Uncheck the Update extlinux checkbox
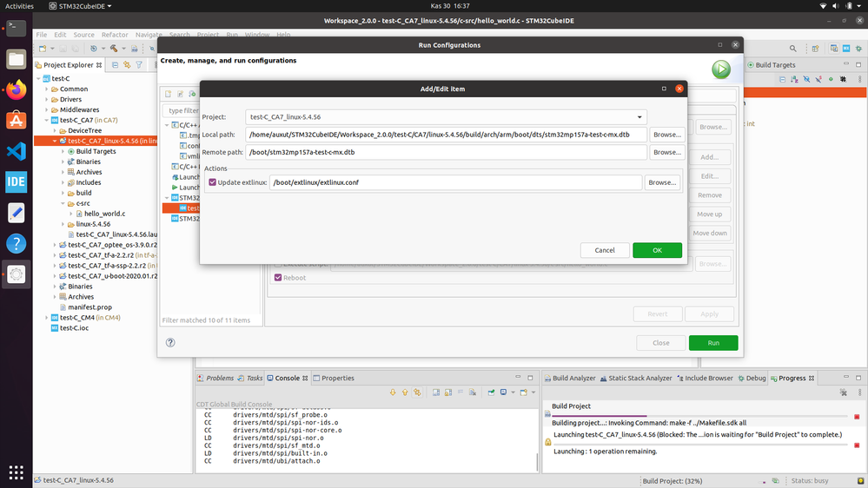Image resolution: width=868 pixels, height=488 pixels. point(213,182)
